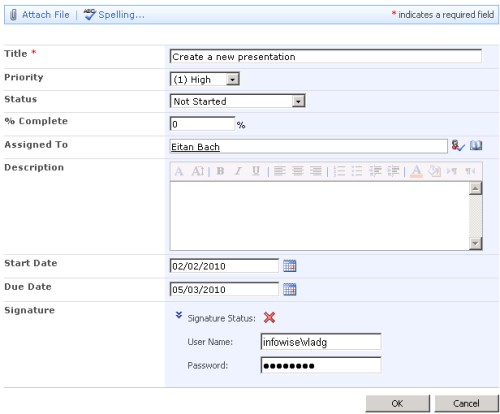Viewport: 500px width, 414px height.
Task: Click the Description scrollbar up arrow
Action: 475,188
